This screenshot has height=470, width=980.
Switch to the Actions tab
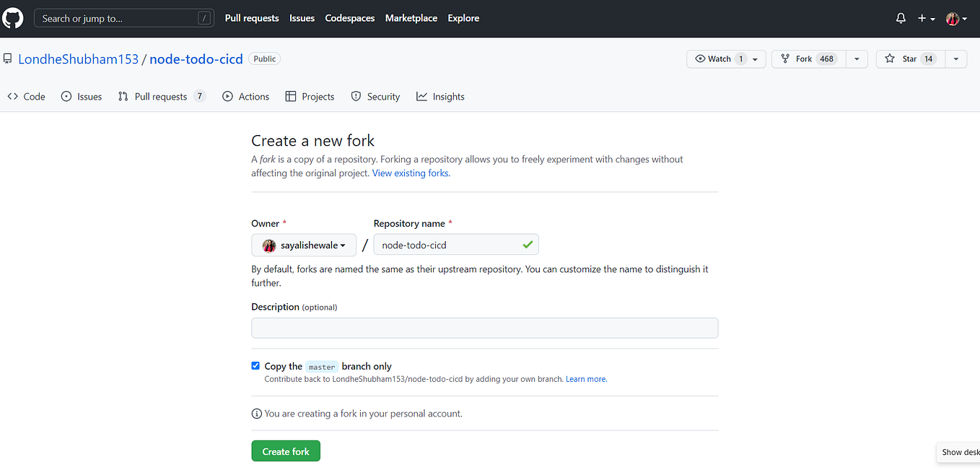pos(246,96)
